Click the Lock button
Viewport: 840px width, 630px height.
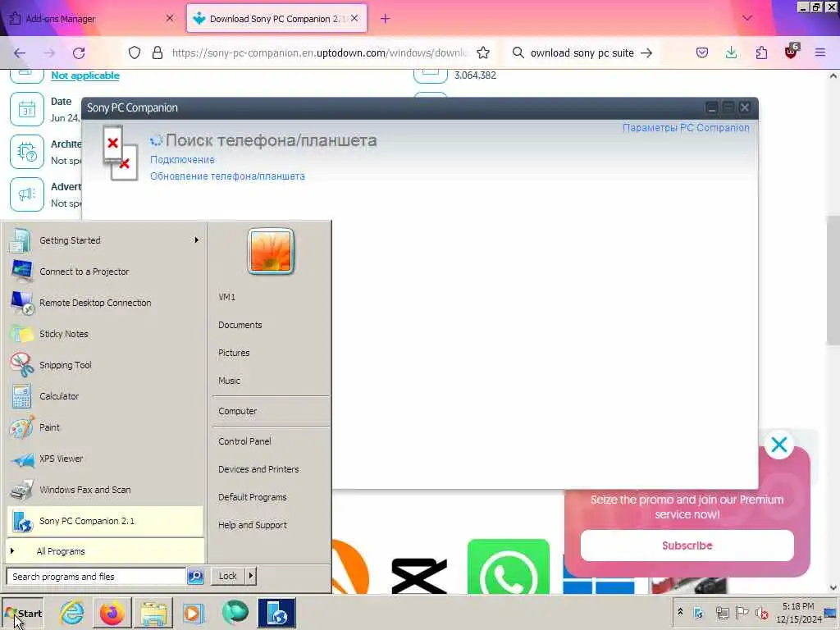(228, 576)
